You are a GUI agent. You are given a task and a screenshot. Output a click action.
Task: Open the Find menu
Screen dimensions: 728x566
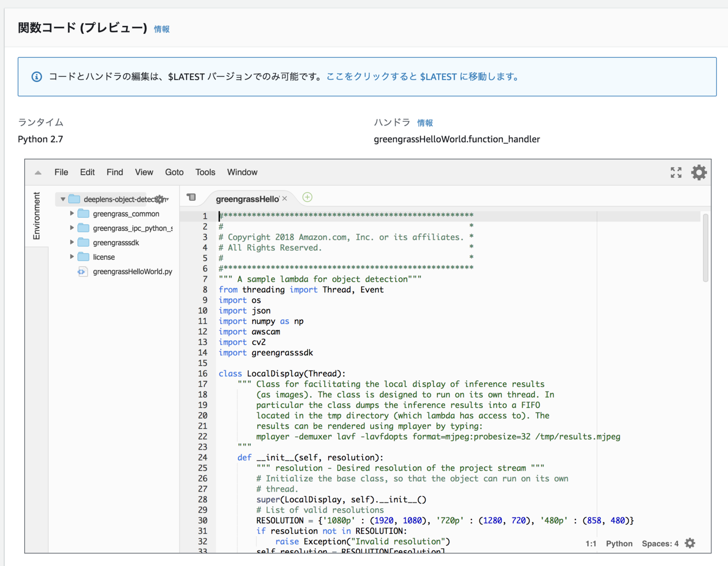(x=115, y=172)
